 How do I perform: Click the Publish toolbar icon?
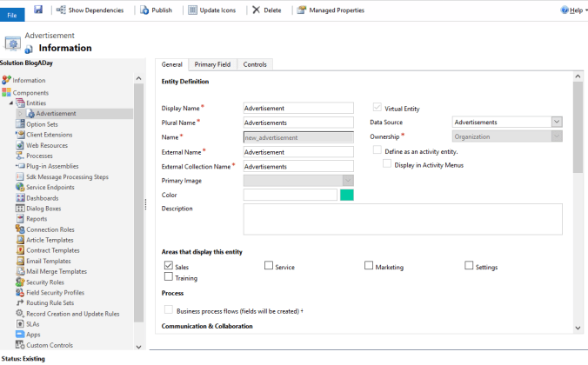point(144,10)
